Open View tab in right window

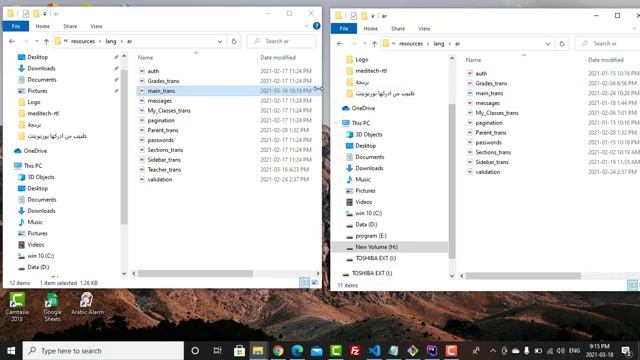[424, 29]
